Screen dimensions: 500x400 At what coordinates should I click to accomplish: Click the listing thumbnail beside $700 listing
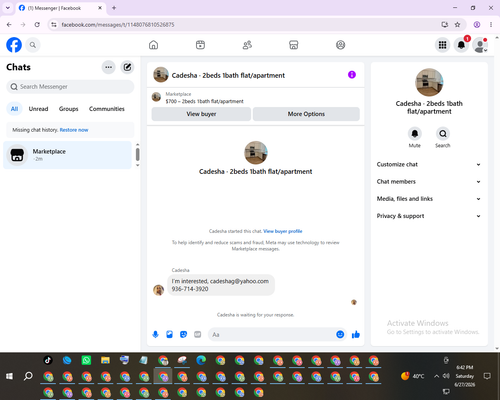coord(156,97)
